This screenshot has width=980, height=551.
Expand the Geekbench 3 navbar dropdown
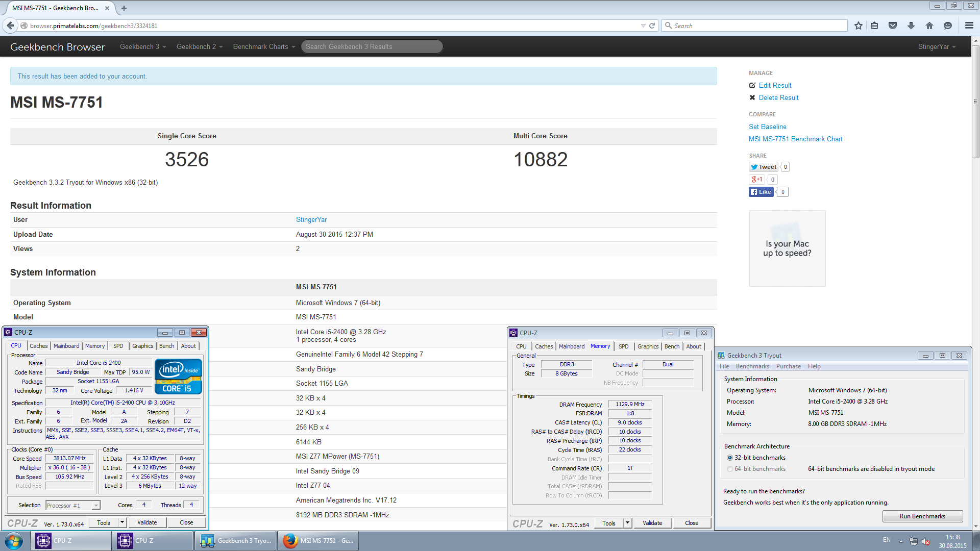click(143, 46)
